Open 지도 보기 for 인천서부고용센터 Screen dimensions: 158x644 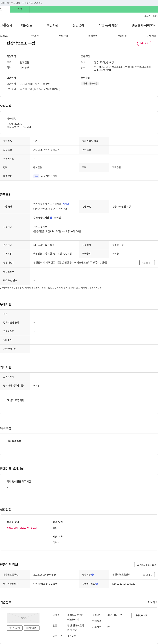147,575
